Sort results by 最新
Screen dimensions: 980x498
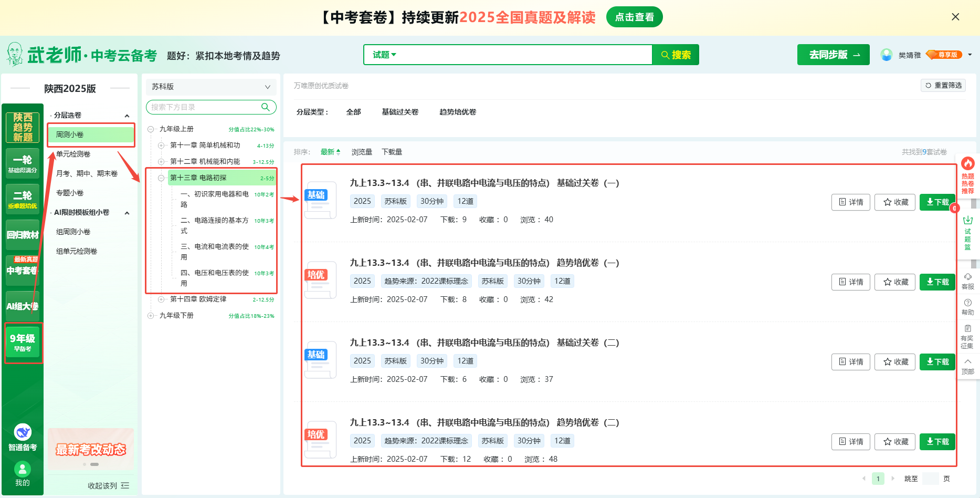[x=330, y=152]
